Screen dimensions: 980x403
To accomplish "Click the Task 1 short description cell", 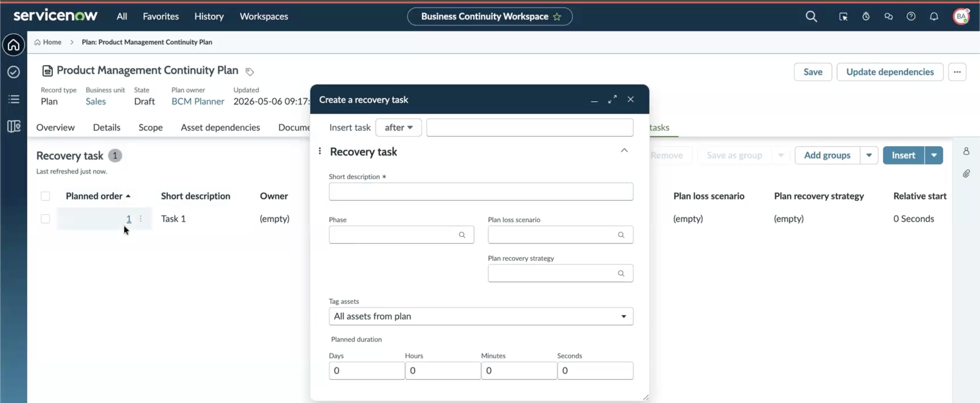I will coord(173,219).
